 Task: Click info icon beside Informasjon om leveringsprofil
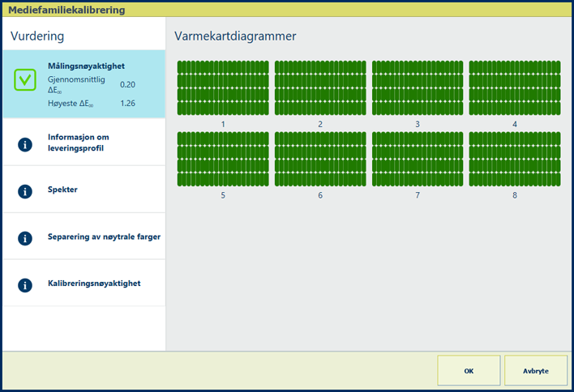pyautogui.click(x=25, y=145)
